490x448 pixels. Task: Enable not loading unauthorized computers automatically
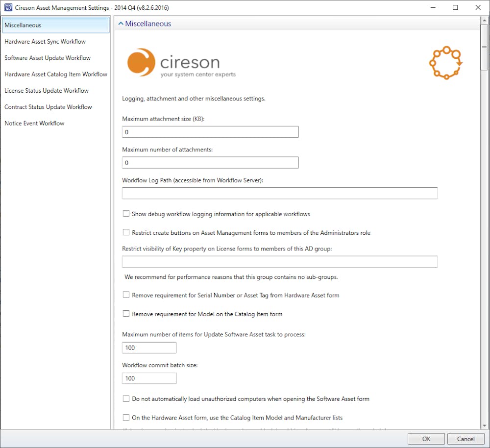tap(126, 398)
